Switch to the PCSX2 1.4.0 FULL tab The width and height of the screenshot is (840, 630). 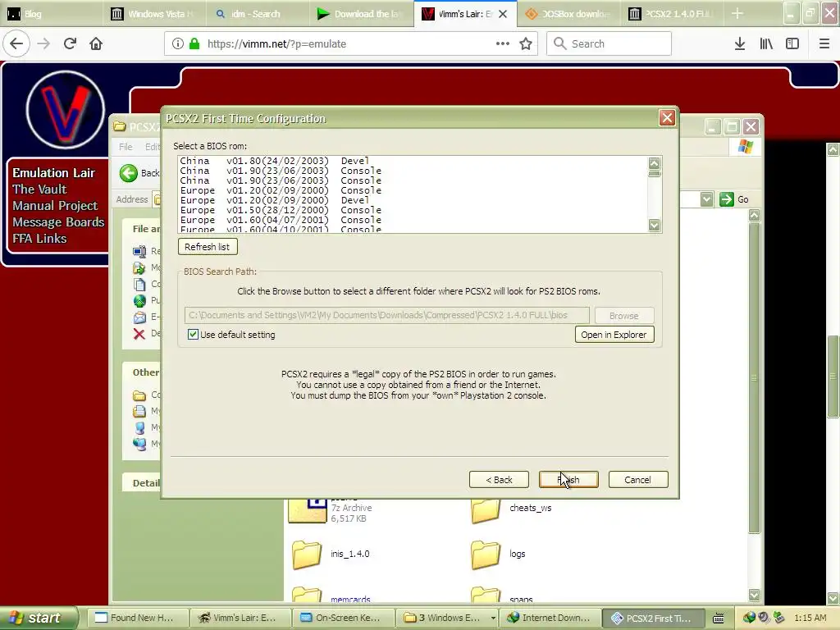[x=672, y=14]
